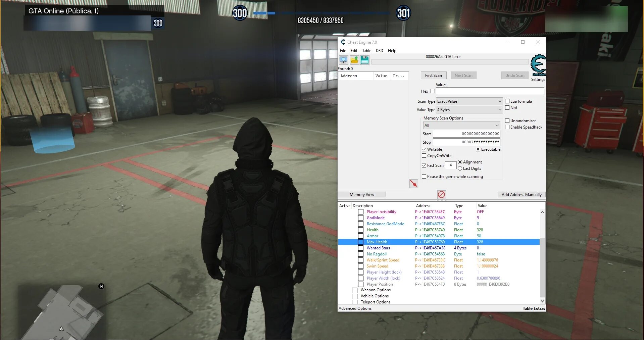This screenshot has width=644, height=340.
Task: Check Enable Speedhack
Action: (x=507, y=127)
